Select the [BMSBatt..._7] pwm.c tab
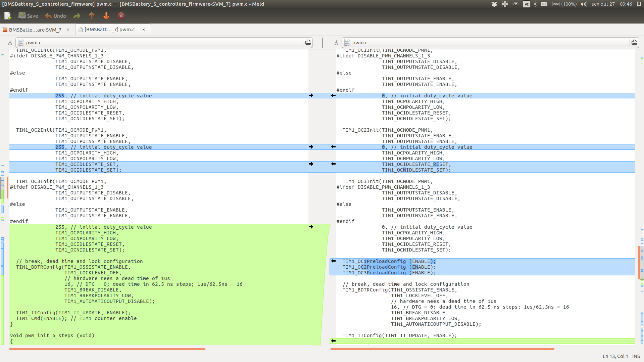The image size is (644, 362). 109,30
